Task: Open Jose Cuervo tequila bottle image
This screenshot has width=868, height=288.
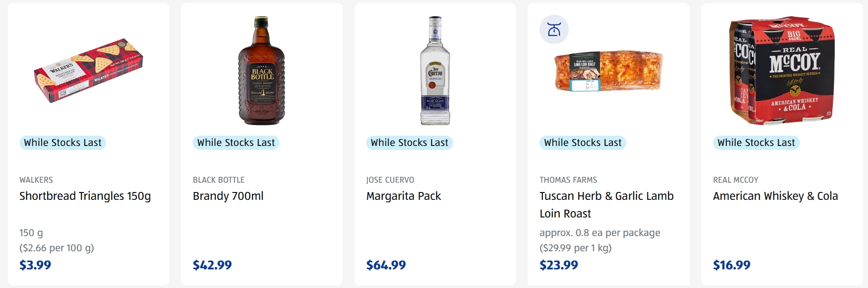Action: coord(435,71)
